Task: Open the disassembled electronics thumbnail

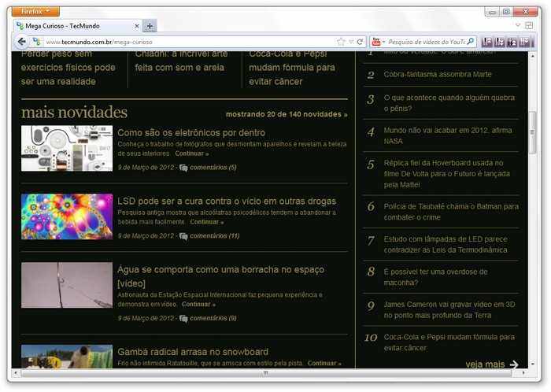Action: tap(67, 148)
